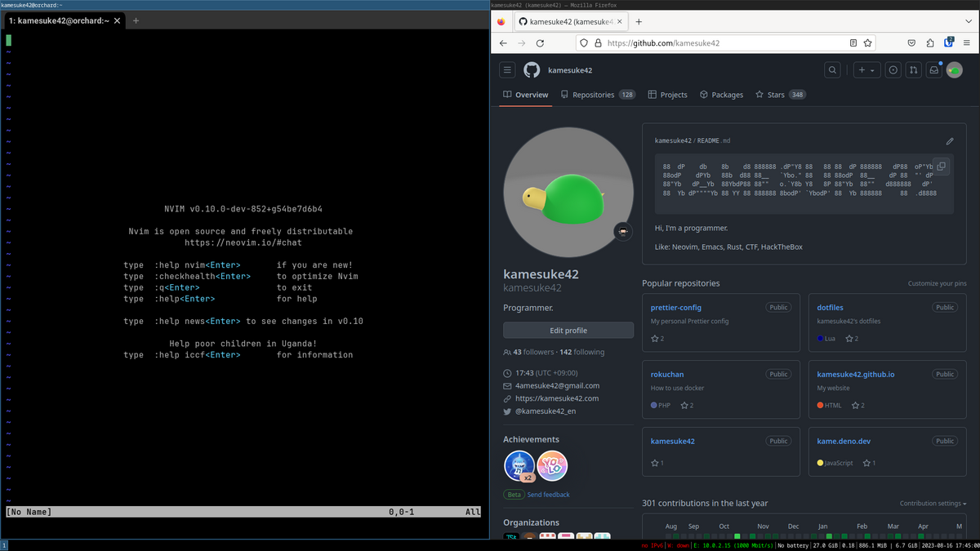Open the kamesuke42 pinned repository link
Image resolution: width=980 pixels, height=551 pixels.
click(673, 442)
